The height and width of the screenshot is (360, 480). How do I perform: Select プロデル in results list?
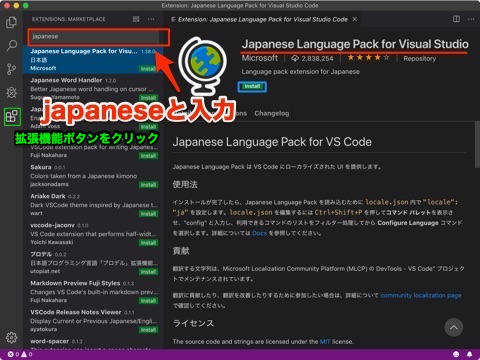93,263
